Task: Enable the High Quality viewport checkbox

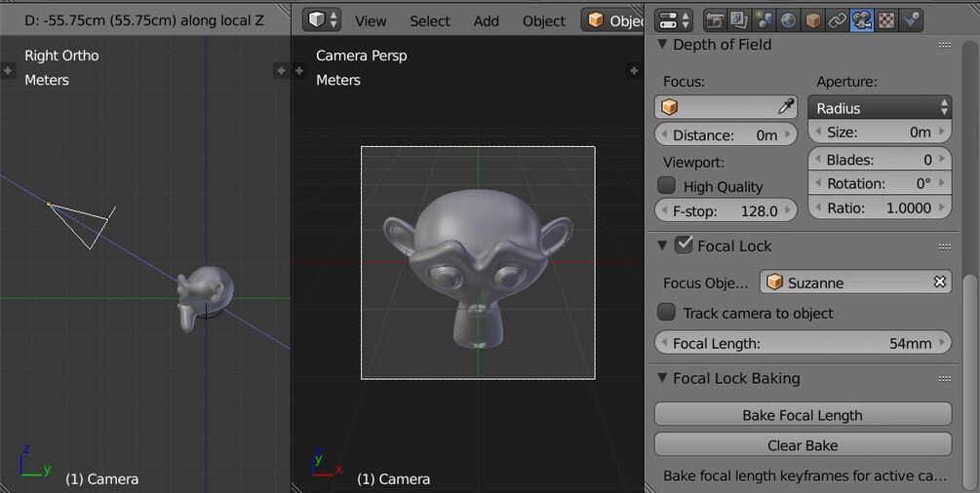Action: click(667, 185)
